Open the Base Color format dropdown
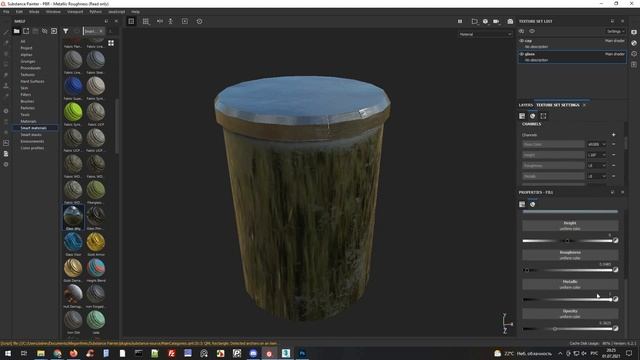Viewport: 640px width, 360px height. (x=596, y=144)
